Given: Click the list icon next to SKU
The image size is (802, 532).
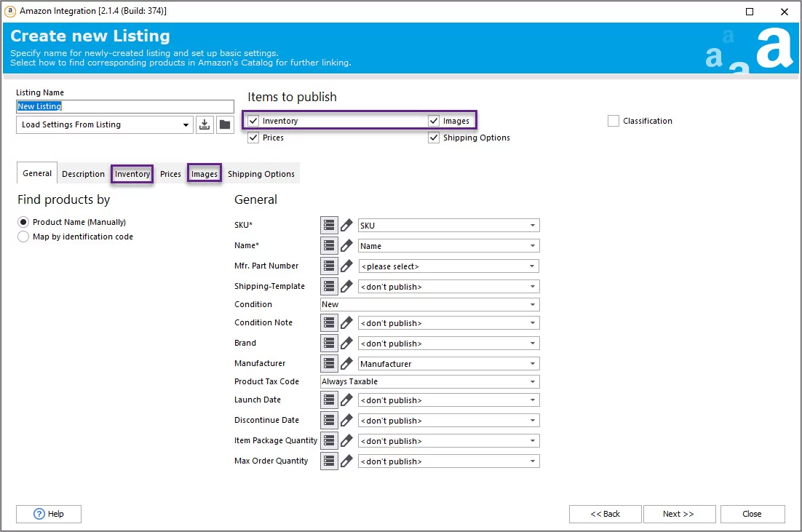Looking at the screenshot, I should pos(329,224).
